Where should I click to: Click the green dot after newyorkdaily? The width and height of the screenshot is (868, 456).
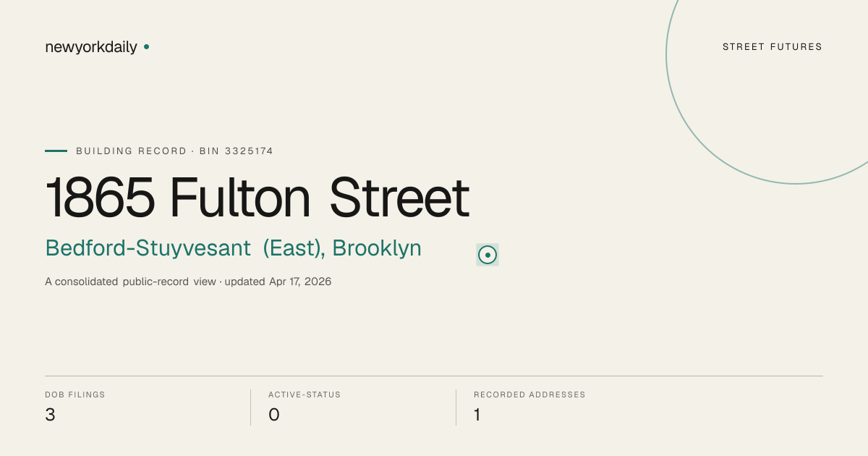[146, 46]
